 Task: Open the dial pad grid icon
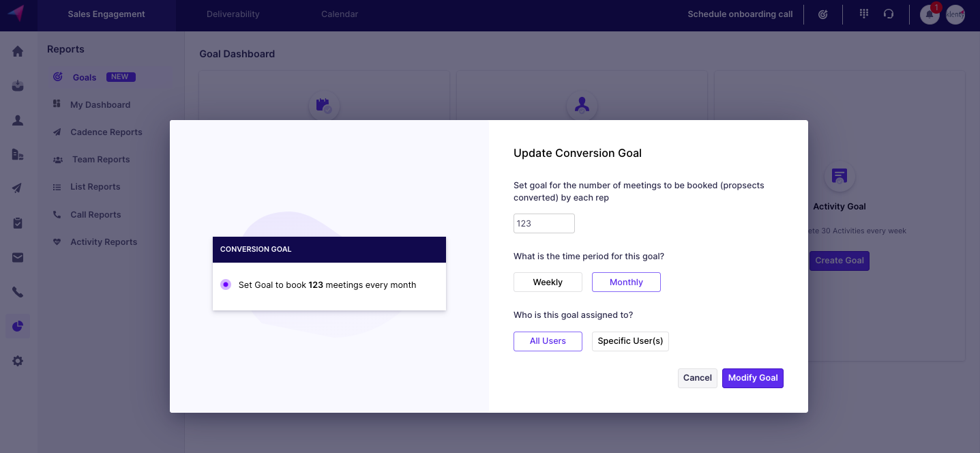click(863, 14)
